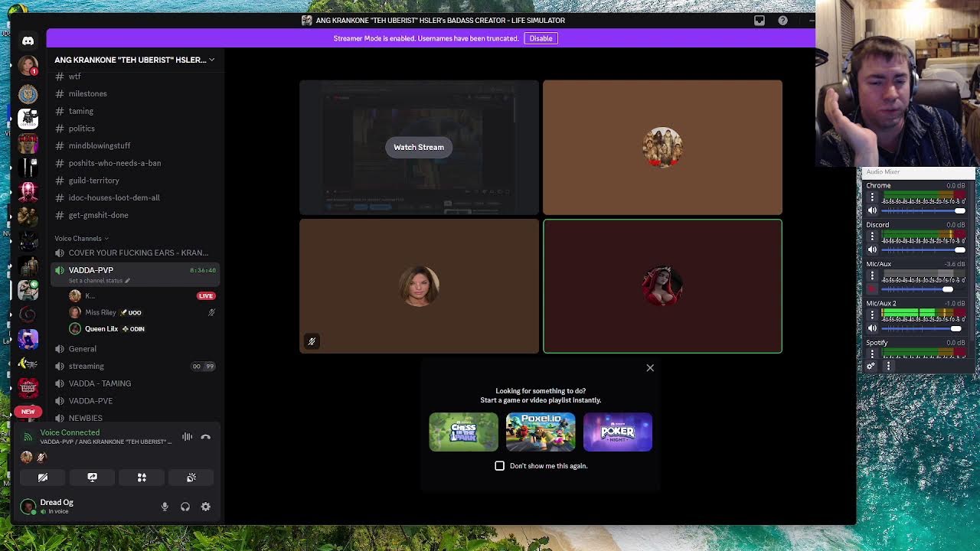Viewport: 980px width, 551px height.
Task: Launch the Poxel.io activity
Action: [x=541, y=432]
